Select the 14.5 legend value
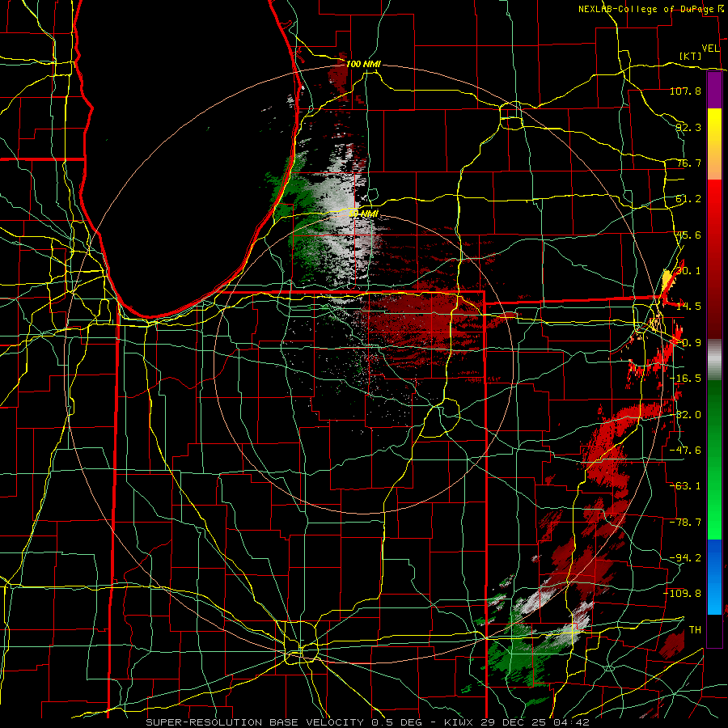 688,307
